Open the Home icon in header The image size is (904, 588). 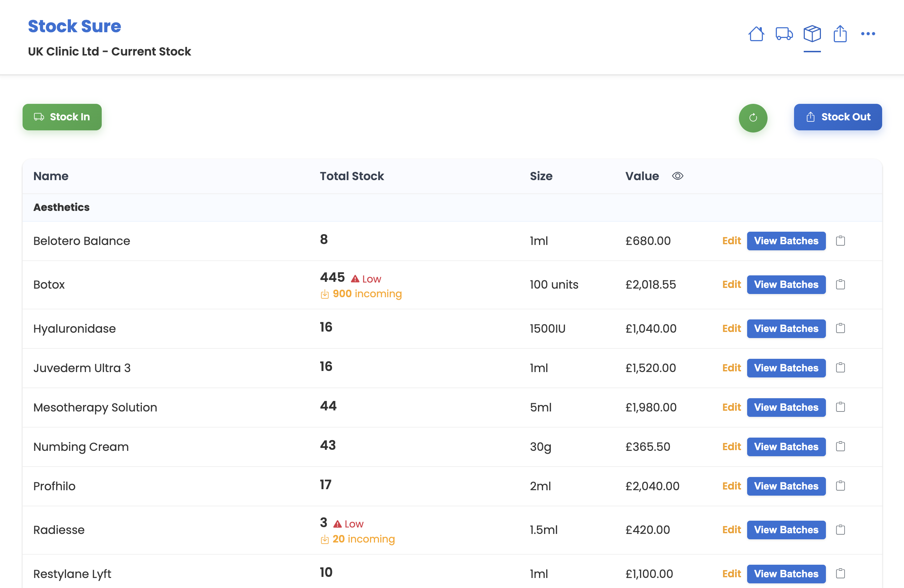[x=756, y=34]
